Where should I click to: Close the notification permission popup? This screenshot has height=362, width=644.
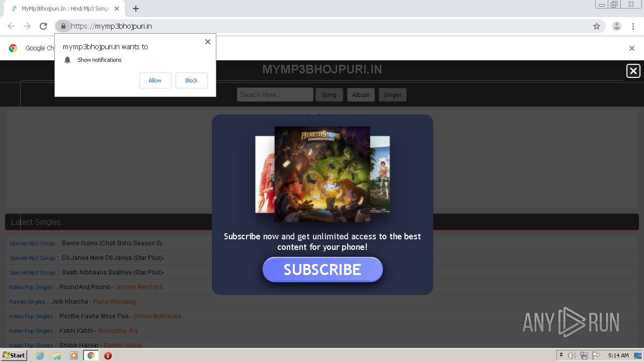(208, 42)
